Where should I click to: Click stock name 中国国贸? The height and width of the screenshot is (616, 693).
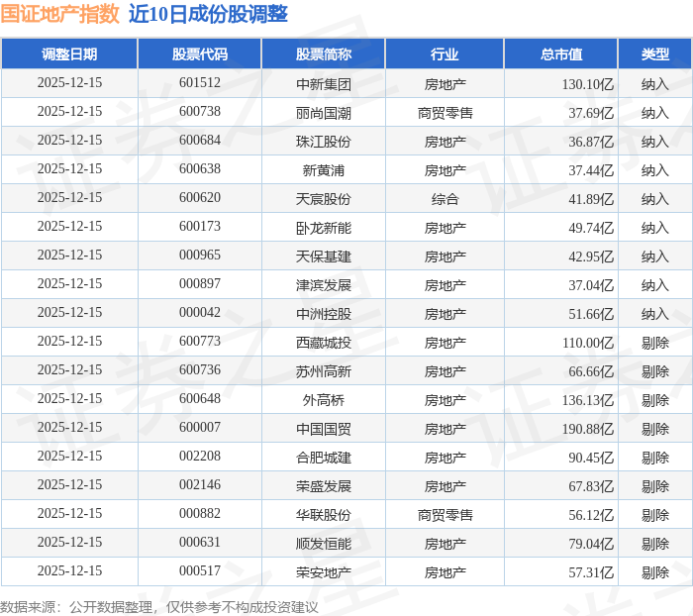pyautogui.click(x=324, y=429)
